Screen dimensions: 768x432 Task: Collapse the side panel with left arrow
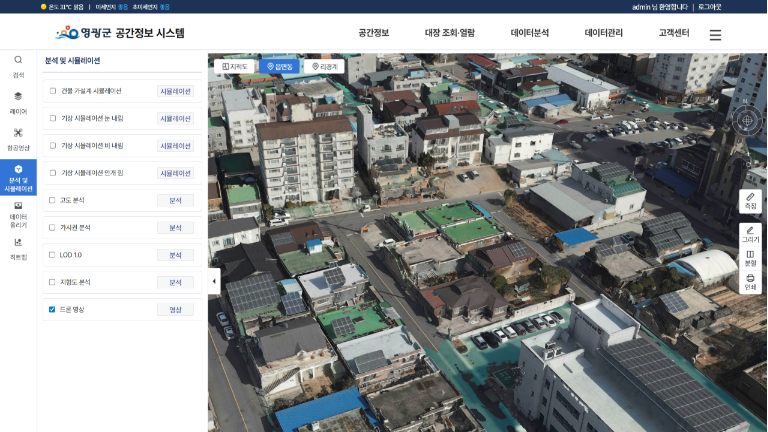[x=213, y=281]
